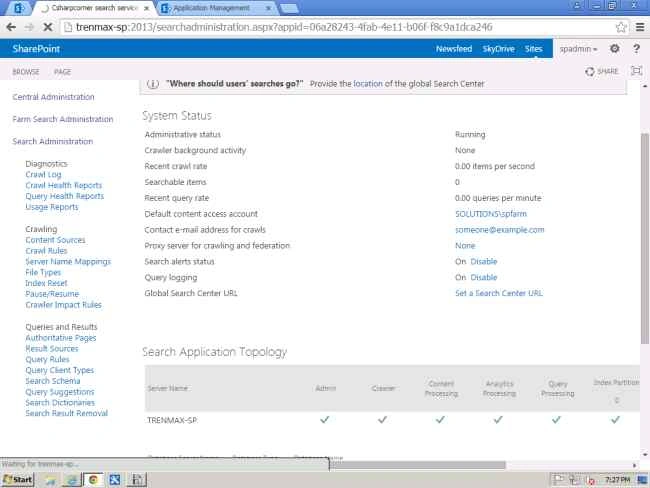The image size is (650, 488).
Task: Open Authoritative Pages
Action: (x=61, y=338)
